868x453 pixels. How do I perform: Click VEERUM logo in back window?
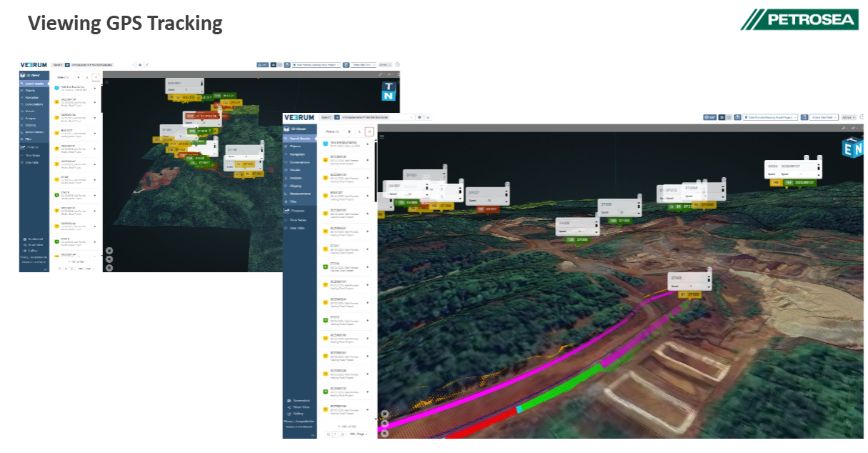(33, 64)
